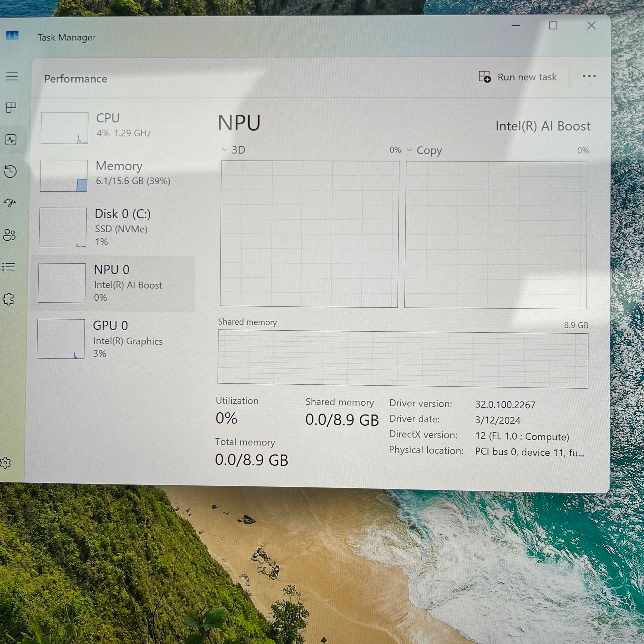Open Task Manager settings gear

[x=6, y=463]
